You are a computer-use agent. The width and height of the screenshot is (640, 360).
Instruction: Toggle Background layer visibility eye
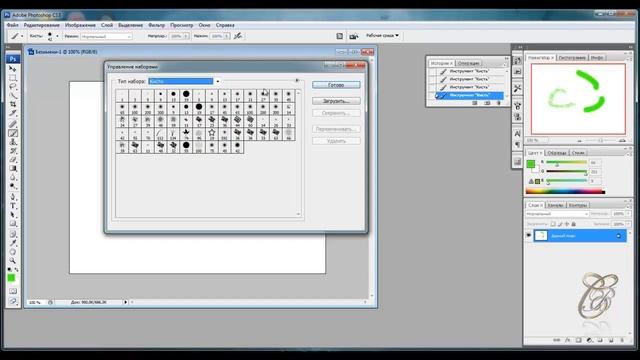[529, 236]
